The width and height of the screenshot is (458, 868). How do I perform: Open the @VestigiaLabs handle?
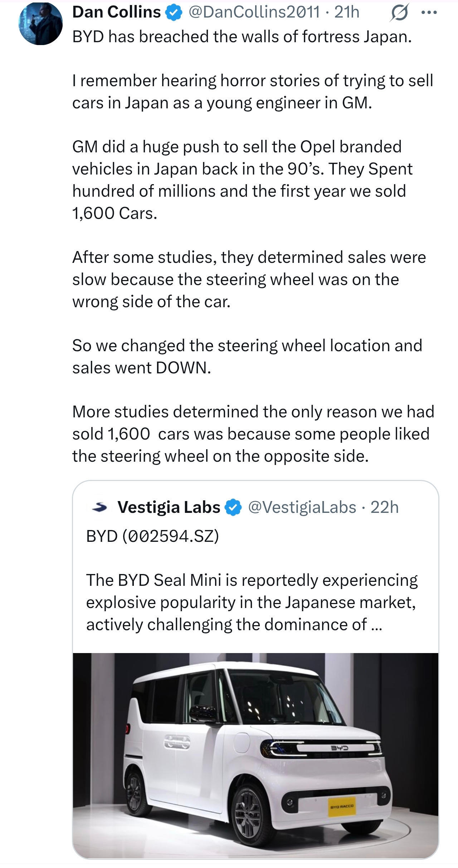302,507
